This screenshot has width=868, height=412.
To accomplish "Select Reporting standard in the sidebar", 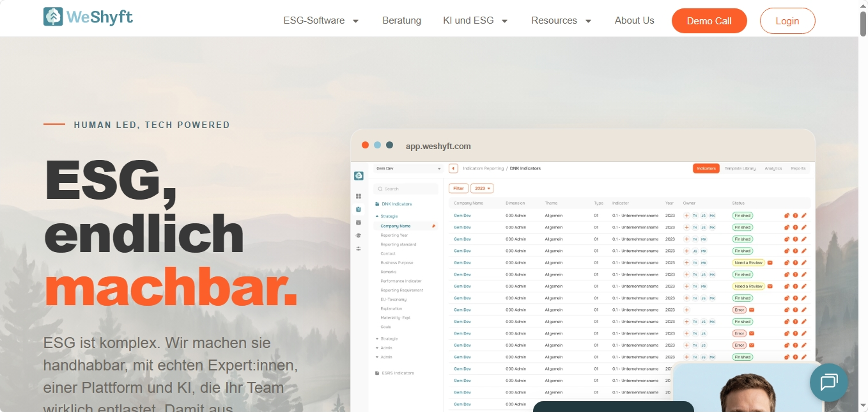I will (x=398, y=244).
